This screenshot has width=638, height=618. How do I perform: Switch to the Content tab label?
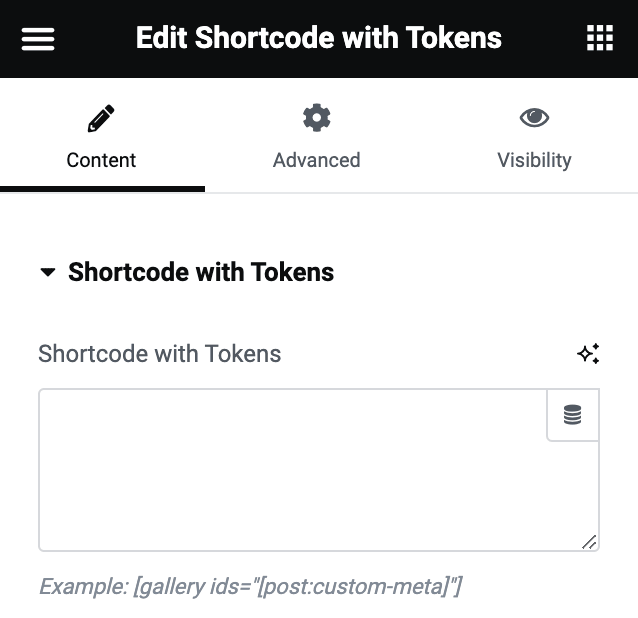tap(101, 160)
